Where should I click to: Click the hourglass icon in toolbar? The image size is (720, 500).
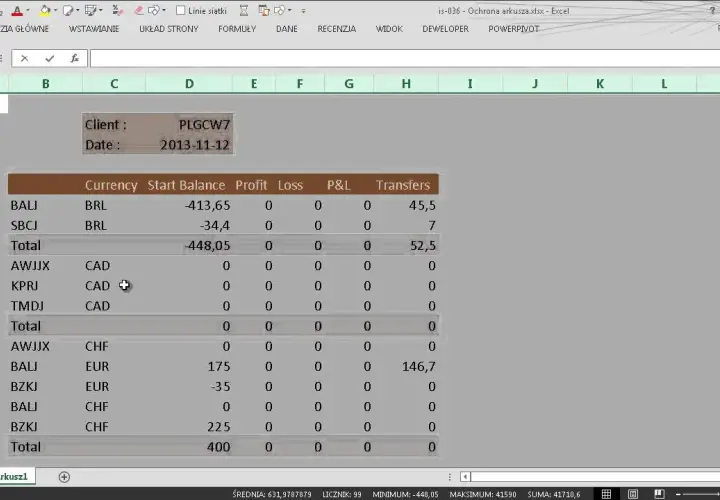pos(244,10)
